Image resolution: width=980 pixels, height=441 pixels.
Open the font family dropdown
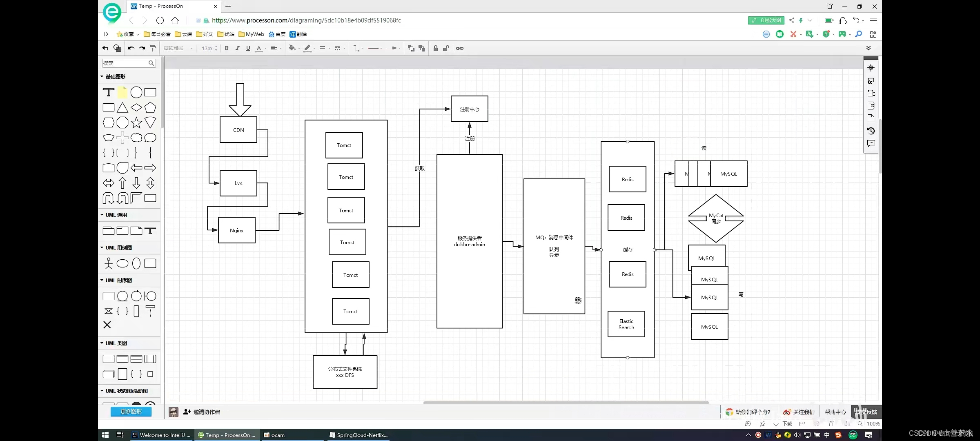tap(178, 48)
